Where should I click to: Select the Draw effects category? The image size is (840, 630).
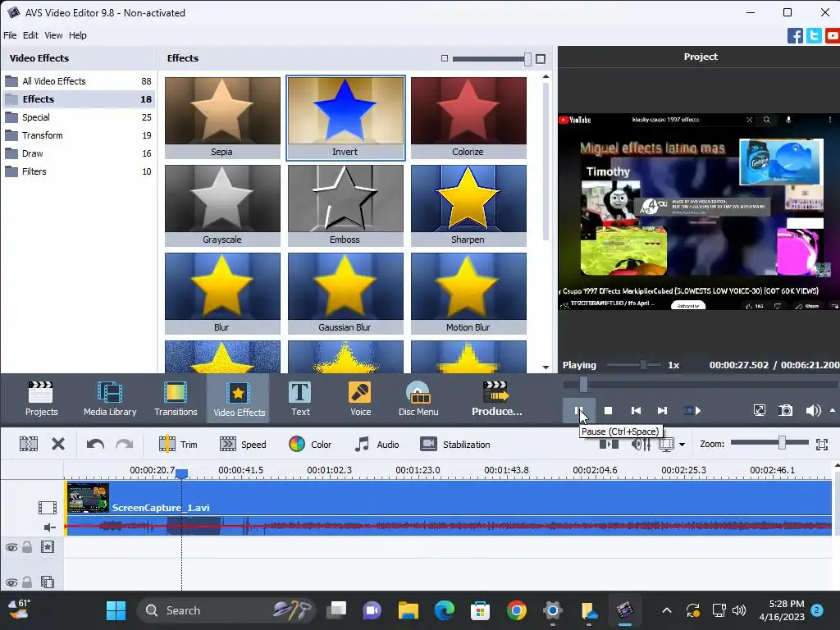pos(78,153)
